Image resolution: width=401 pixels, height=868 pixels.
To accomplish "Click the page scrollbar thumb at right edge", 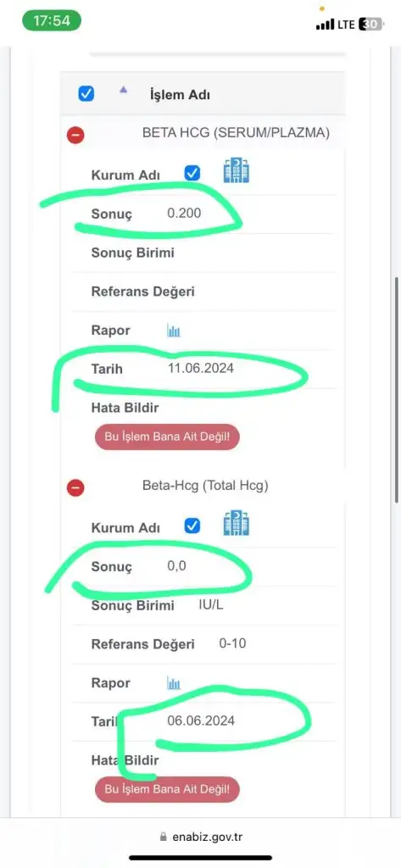I will pos(397,388).
